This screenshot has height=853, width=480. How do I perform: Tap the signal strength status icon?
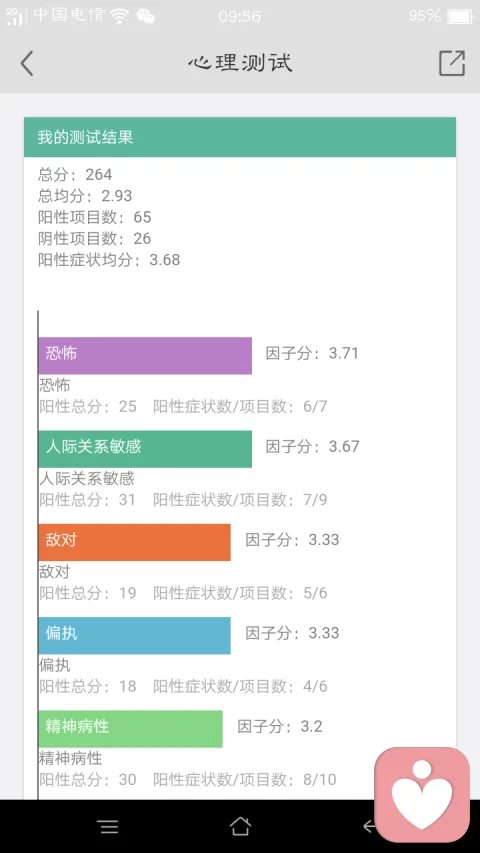(x=15, y=16)
